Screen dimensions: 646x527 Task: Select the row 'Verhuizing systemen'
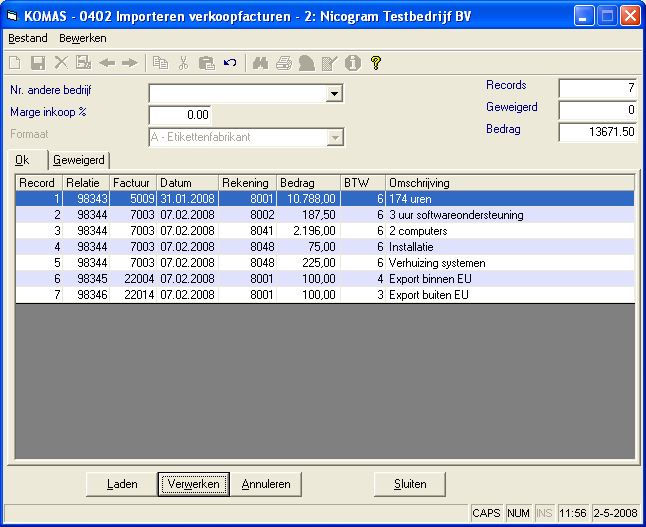pos(325,263)
